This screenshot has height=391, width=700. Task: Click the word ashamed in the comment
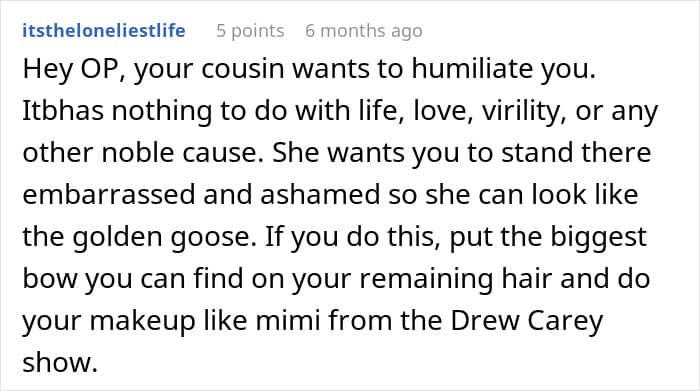[320, 195]
